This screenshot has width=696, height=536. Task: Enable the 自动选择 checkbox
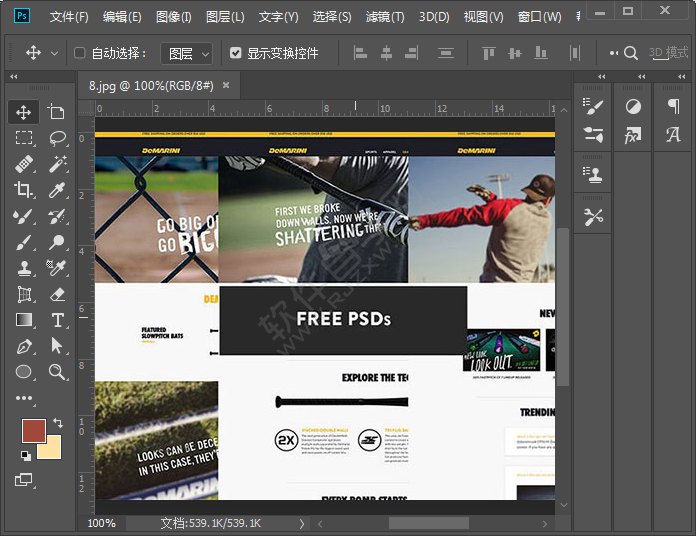(80, 53)
